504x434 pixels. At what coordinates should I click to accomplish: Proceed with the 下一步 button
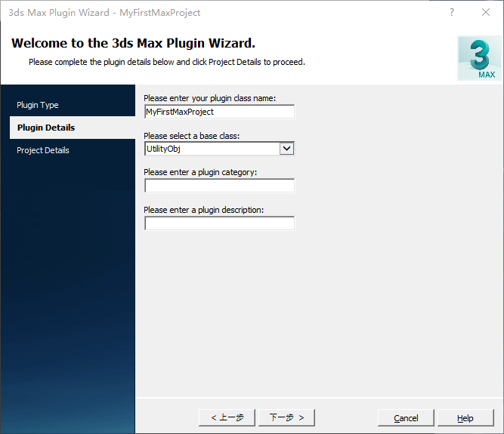[286, 417]
